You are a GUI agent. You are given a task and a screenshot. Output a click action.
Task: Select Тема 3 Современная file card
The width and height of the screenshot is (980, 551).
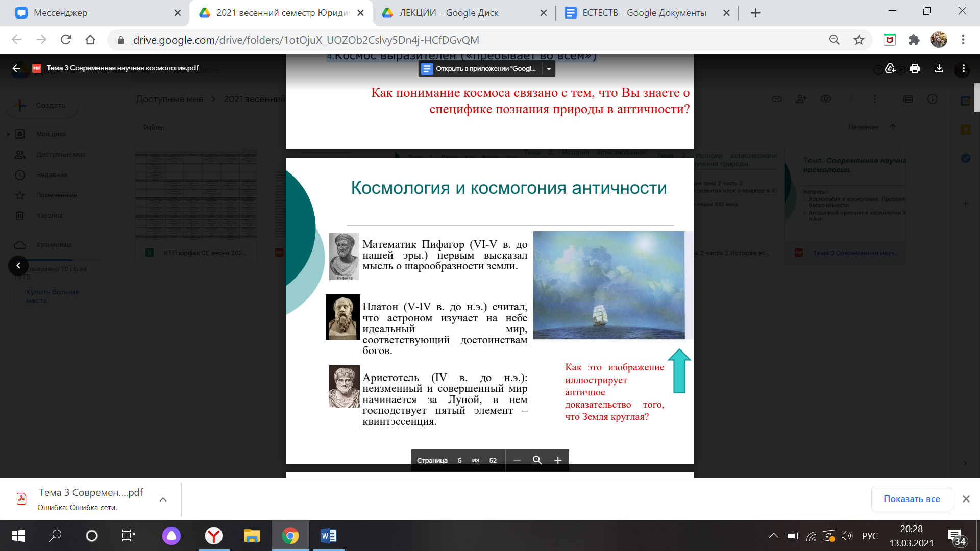coord(845,204)
